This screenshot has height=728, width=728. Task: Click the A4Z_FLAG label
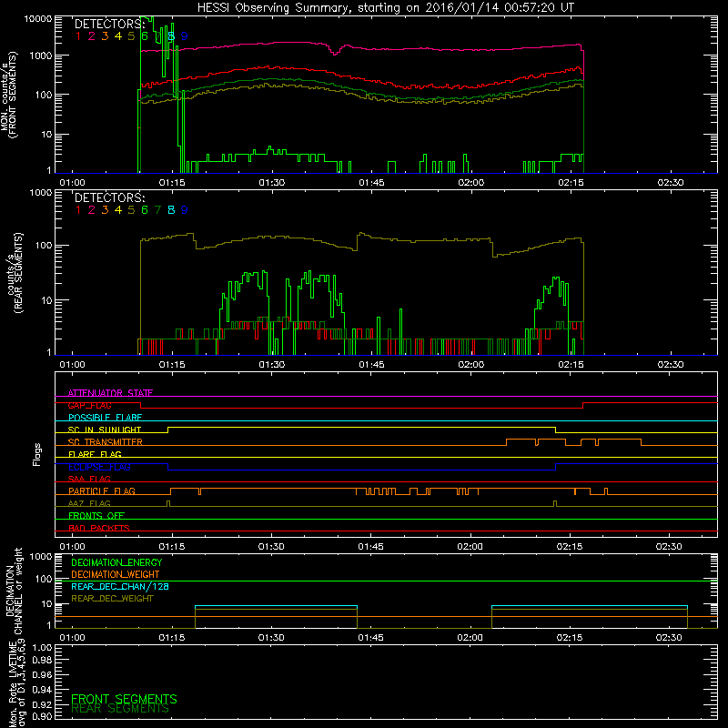pos(89,503)
